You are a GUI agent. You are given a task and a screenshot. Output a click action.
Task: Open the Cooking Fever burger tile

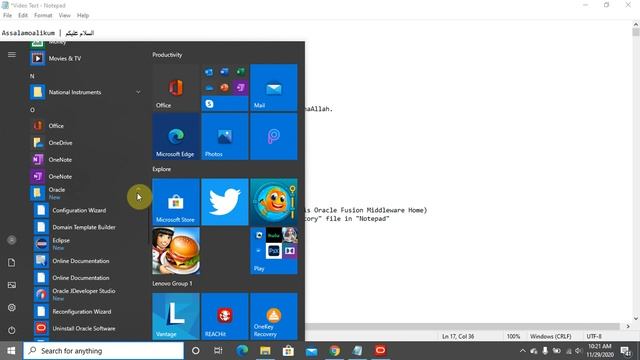pyautogui.click(x=176, y=251)
